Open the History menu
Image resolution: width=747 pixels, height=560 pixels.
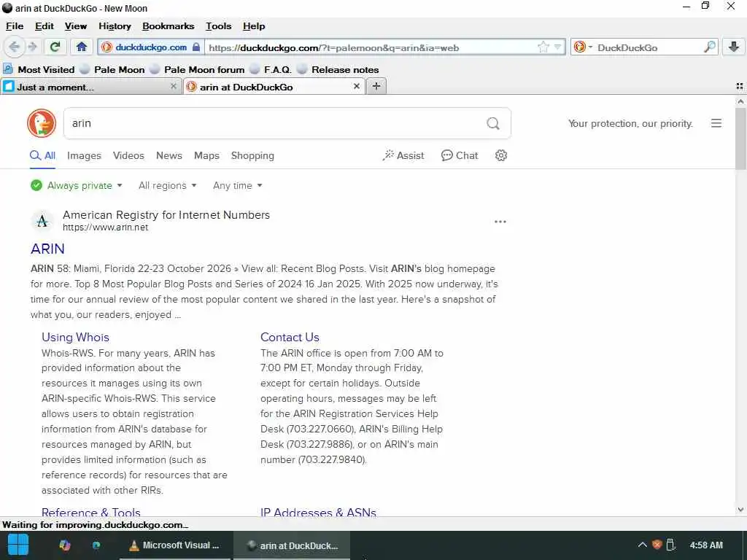click(115, 26)
